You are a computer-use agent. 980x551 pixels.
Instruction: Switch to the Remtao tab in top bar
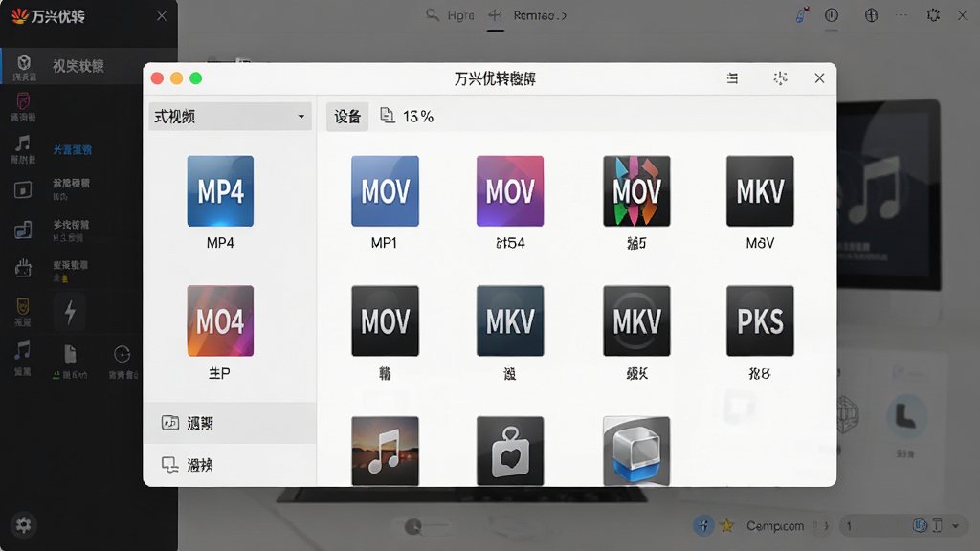540,15
